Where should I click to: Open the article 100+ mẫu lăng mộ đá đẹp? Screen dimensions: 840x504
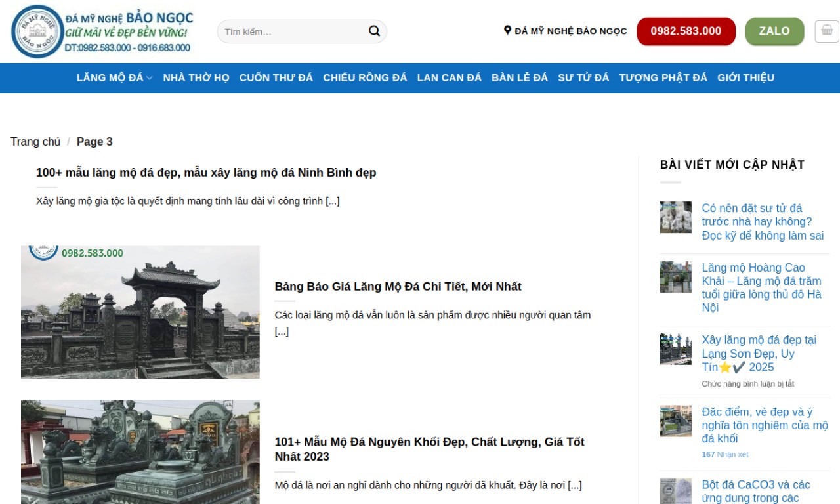(206, 173)
